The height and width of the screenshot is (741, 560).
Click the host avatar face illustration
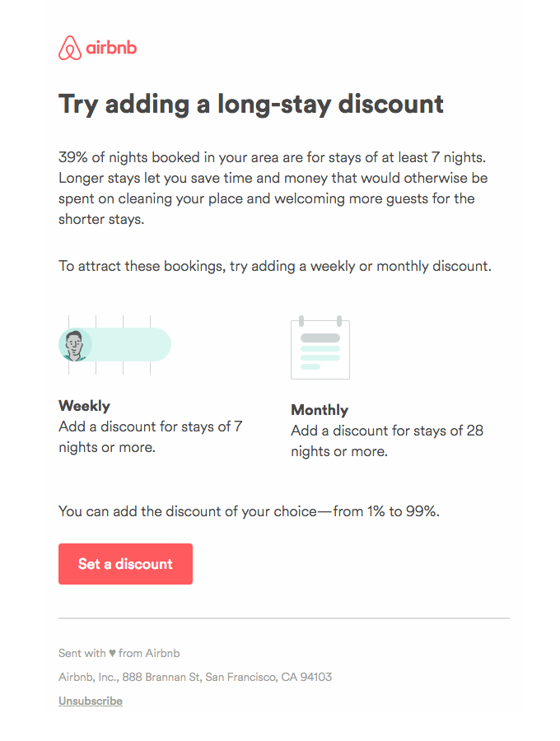coord(75,345)
